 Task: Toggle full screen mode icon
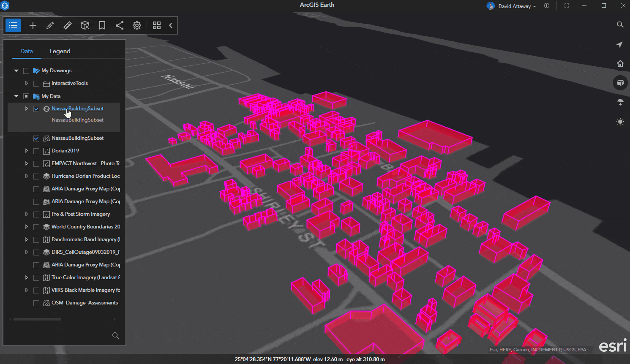(x=567, y=6)
